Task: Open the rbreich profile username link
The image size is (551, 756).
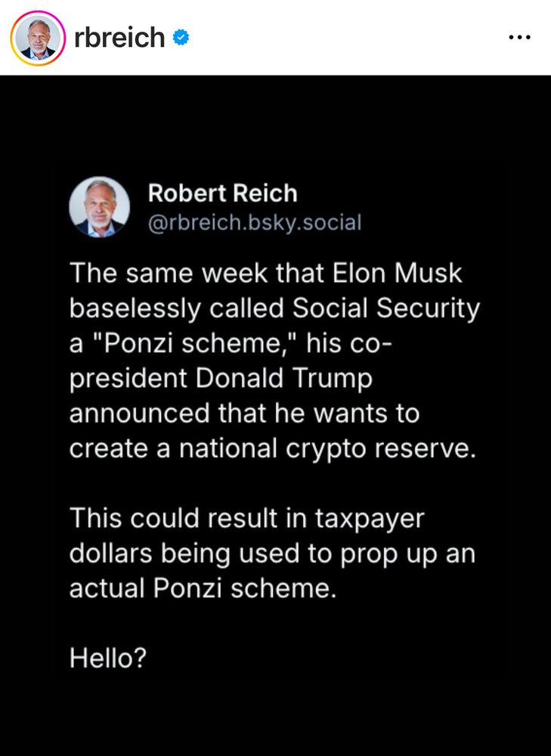Action: pos(119,38)
